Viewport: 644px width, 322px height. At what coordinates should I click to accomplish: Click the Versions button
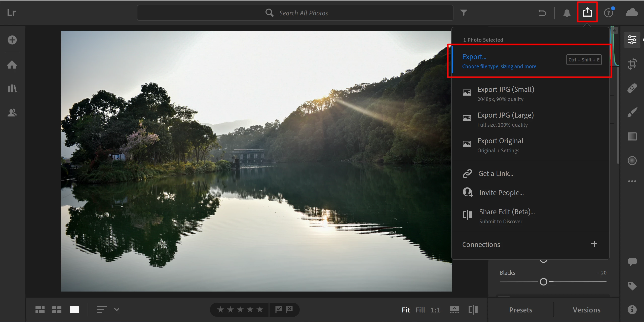click(586, 310)
